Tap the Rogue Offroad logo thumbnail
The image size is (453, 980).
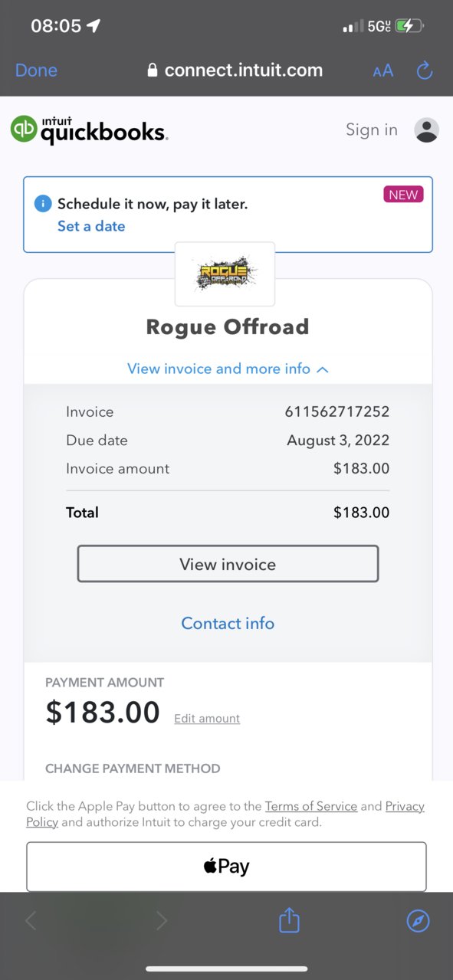pos(225,274)
